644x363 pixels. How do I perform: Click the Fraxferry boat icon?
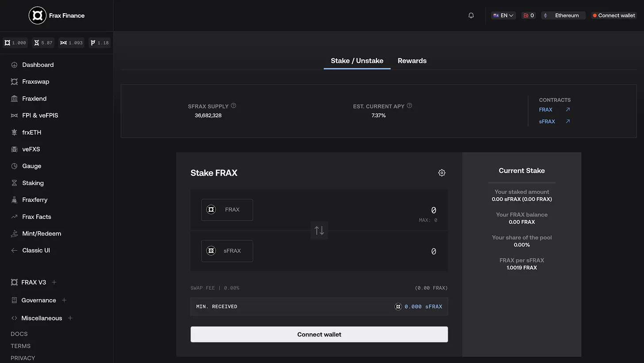14,200
